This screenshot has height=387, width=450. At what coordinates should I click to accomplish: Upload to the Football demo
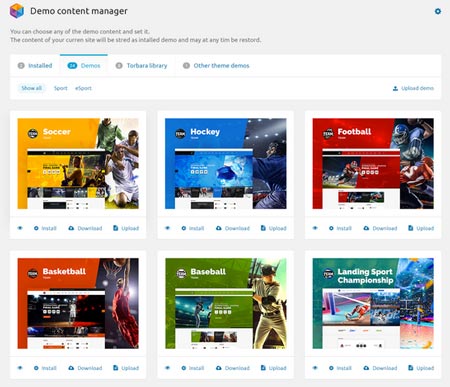point(421,228)
